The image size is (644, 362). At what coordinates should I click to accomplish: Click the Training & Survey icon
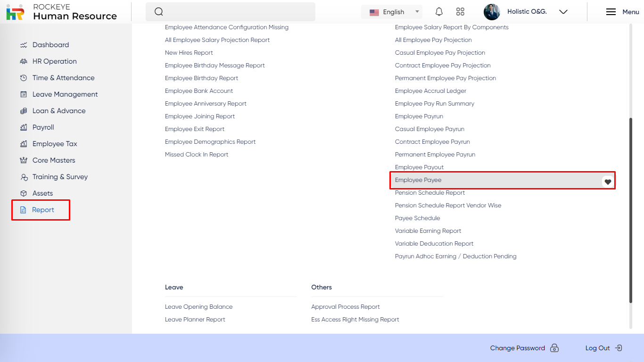[x=24, y=177]
